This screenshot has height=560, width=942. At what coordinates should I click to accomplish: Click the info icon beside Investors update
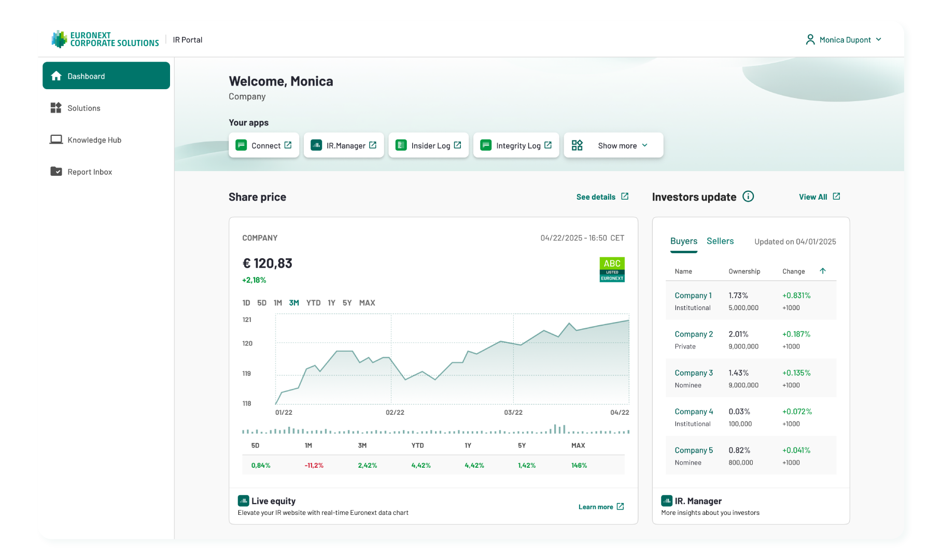(x=748, y=197)
